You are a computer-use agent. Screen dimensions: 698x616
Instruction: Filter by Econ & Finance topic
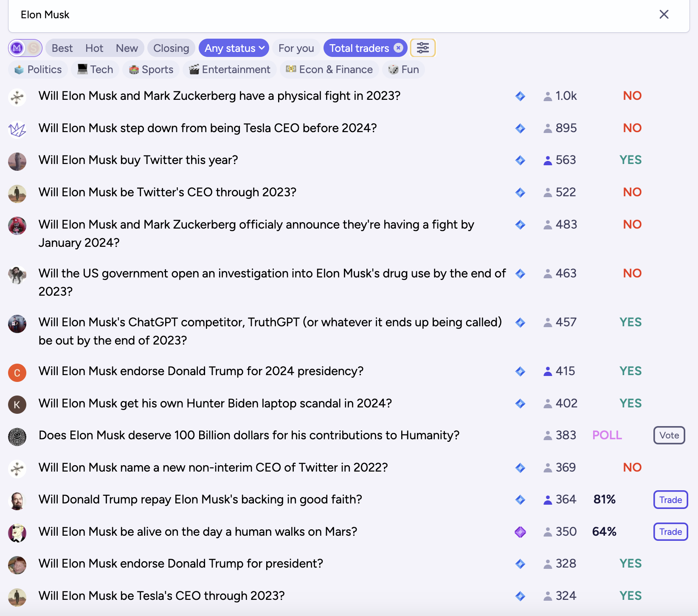tap(329, 69)
